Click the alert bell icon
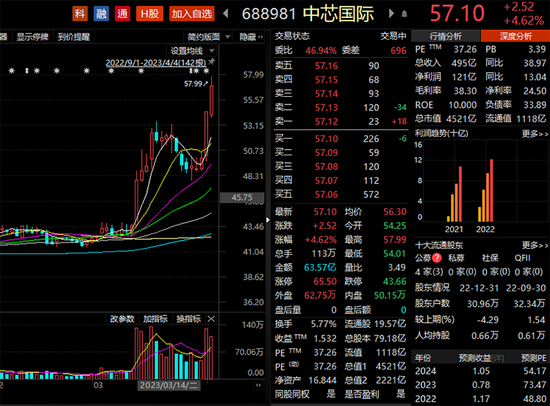Viewport: 550px width, 406px height. point(404,14)
